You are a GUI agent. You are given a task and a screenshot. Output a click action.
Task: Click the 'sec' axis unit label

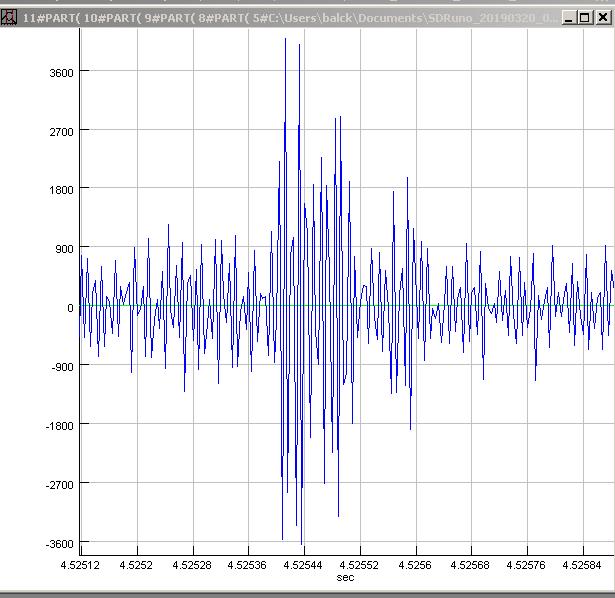345,577
